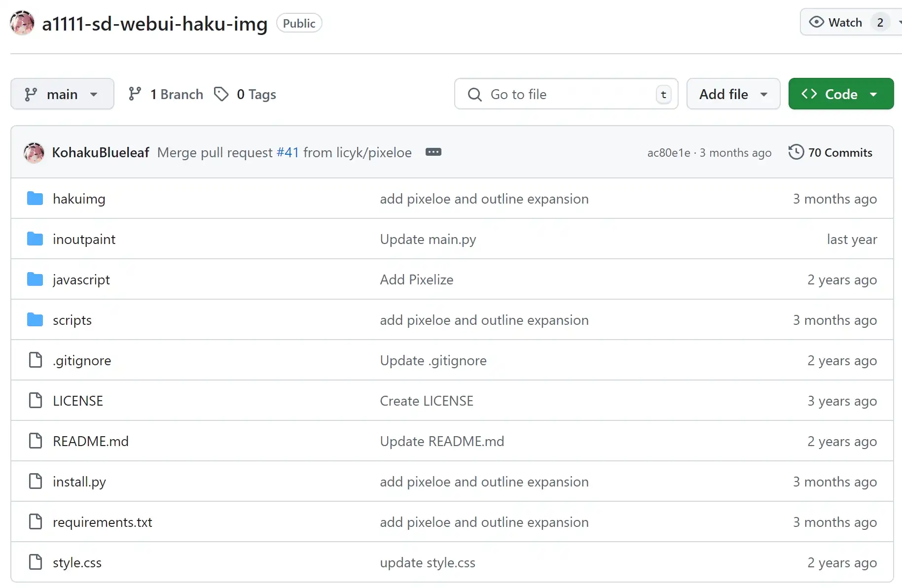Click the inoutpaint folder icon
The height and width of the screenshot is (588, 902).
pos(35,239)
